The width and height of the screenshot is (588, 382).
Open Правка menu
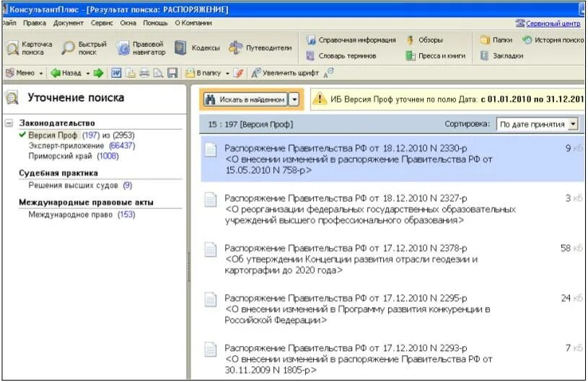point(35,23)
